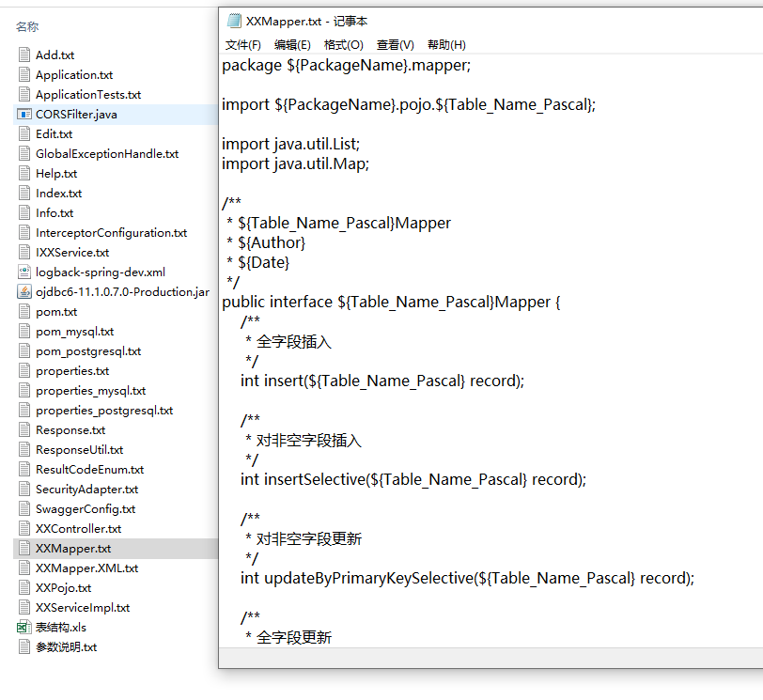Select the ojdbc6 jar file icon

pyautogui.click(x=24, y=291)
